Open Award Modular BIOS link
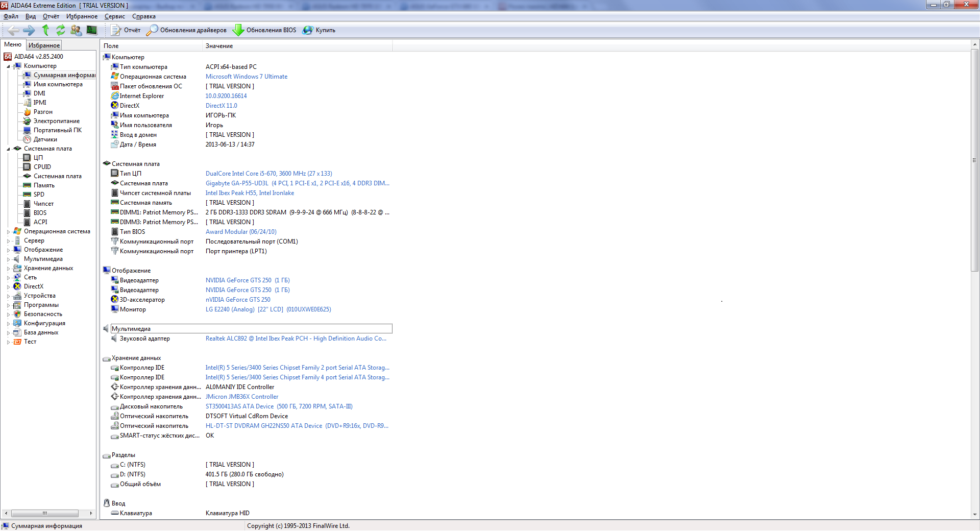This screenshot has height=531, width=980. click(x=241, y=232)
